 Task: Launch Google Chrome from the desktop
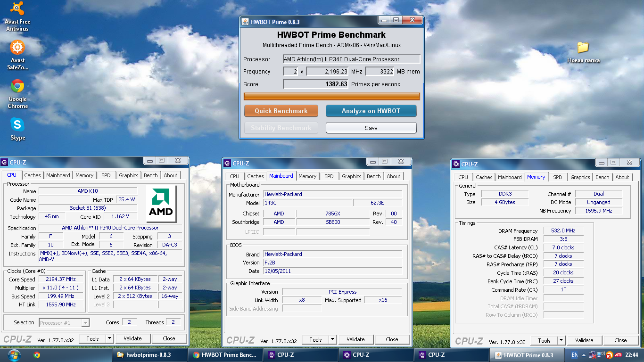pos(17,94)
